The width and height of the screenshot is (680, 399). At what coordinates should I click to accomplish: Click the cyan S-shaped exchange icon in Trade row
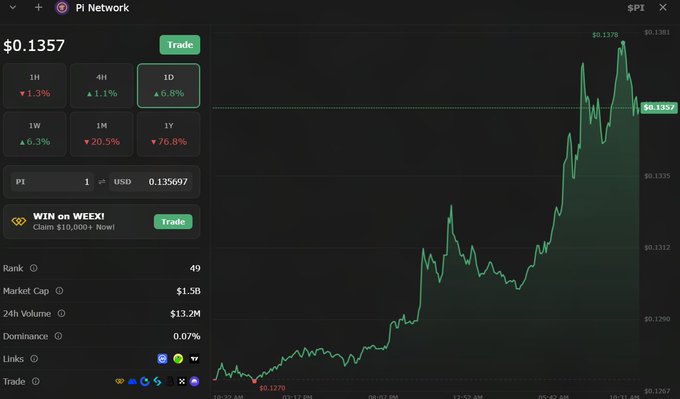click(x=157, y=381)
